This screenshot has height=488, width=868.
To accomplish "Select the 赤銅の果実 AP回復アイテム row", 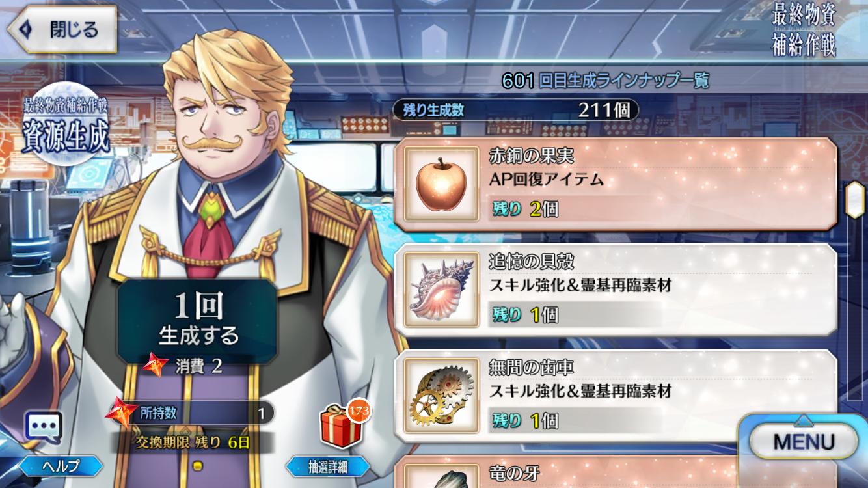I will pyautogui.click(x=615, y=183).
